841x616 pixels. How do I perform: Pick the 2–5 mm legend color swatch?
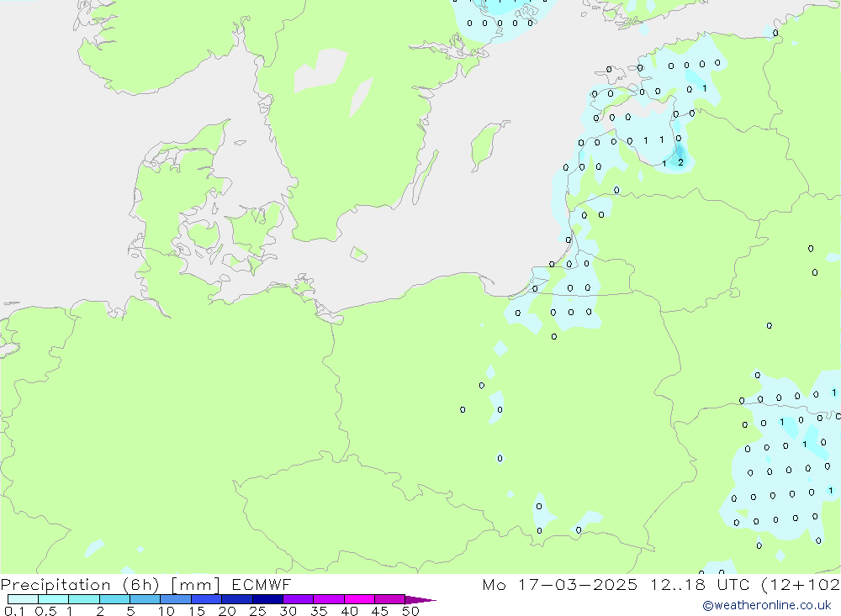[114, 599]
